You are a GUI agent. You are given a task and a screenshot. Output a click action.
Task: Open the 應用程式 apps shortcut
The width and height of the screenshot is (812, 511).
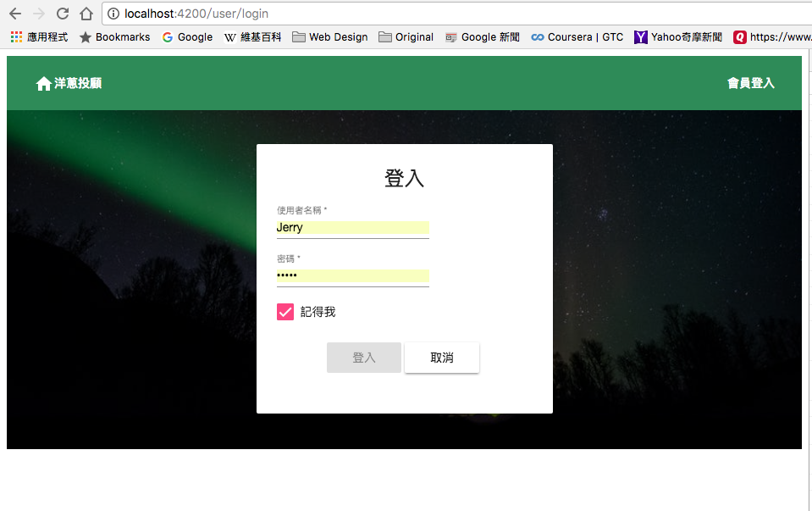pos(39,36)
